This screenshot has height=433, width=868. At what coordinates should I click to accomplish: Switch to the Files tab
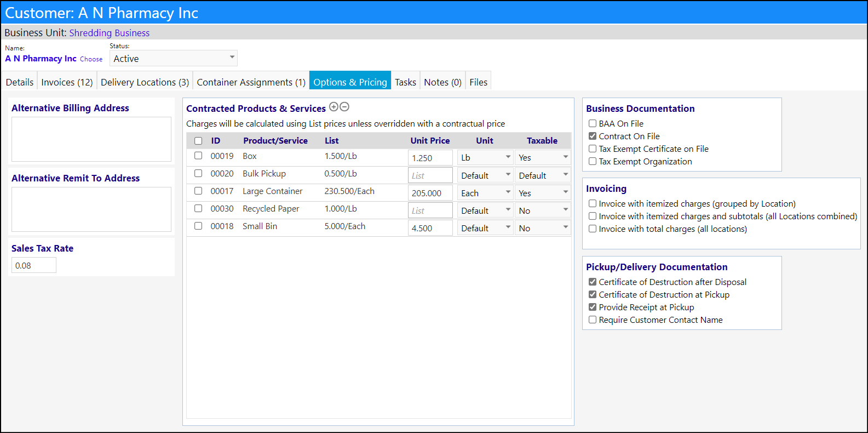pos(479,82)
